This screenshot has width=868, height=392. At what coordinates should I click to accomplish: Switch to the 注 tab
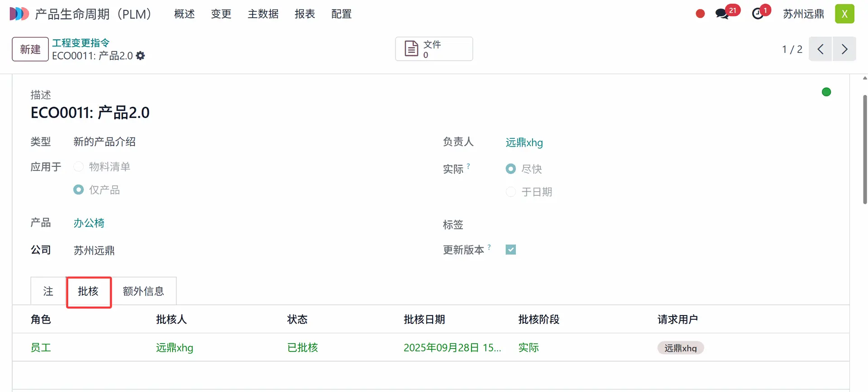click(48, 291)
